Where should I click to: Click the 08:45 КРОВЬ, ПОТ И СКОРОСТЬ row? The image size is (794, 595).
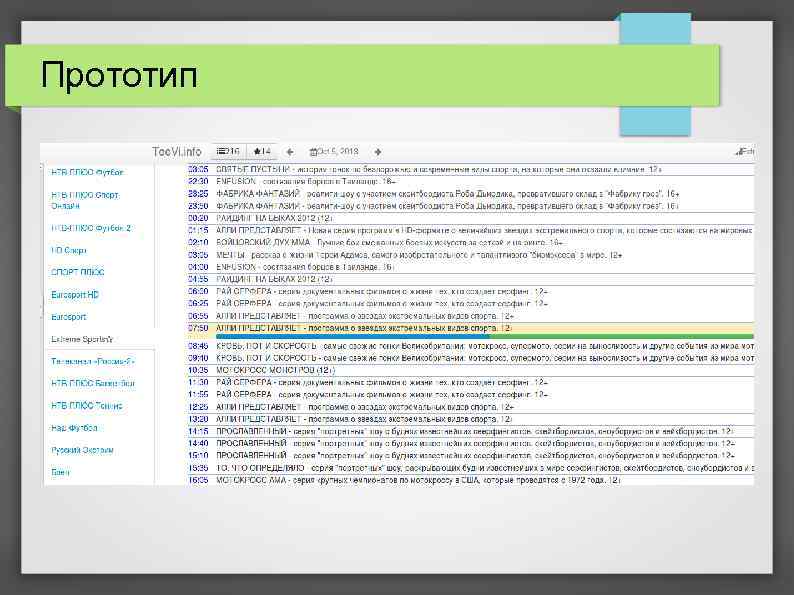pos(470,346)
